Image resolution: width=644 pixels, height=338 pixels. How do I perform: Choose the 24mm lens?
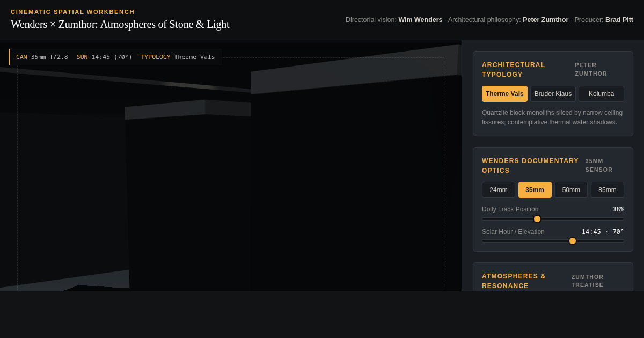(498, 190)
